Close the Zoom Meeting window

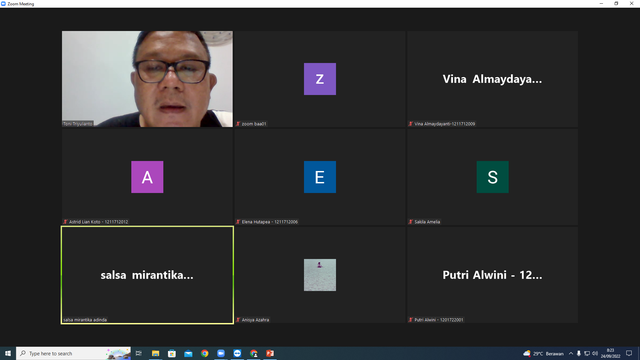coord(631,4)
